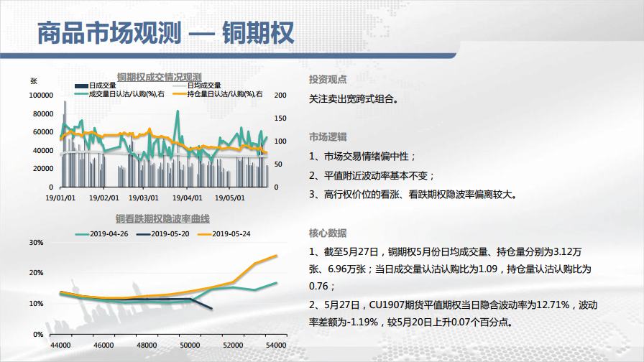Click the right axis value 200
The width and height of the screenshot is (644, 362).
coord(280,96)
